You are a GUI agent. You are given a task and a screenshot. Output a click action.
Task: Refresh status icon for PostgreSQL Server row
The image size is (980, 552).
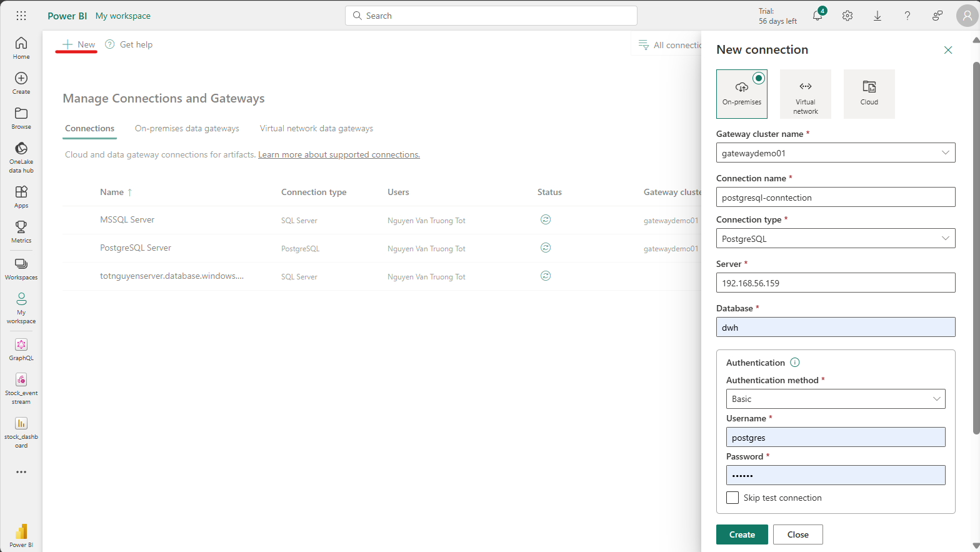[546, 248]
